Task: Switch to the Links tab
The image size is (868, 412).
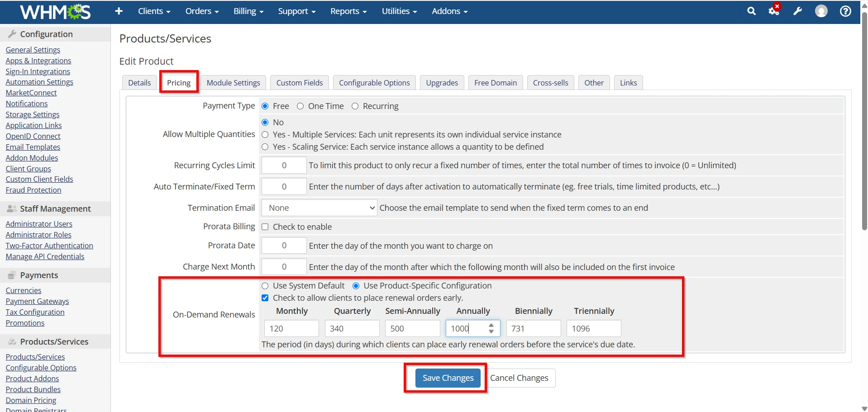Action: coord(629,83)
